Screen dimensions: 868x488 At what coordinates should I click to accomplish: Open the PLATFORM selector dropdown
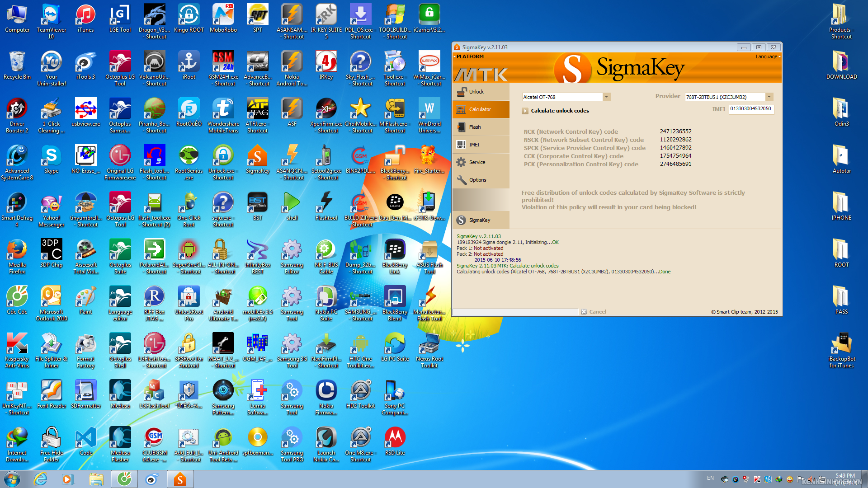(x=468, y=57)
